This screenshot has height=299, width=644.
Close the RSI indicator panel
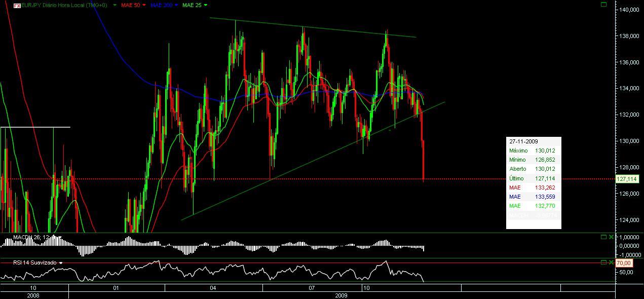(611, 262)
